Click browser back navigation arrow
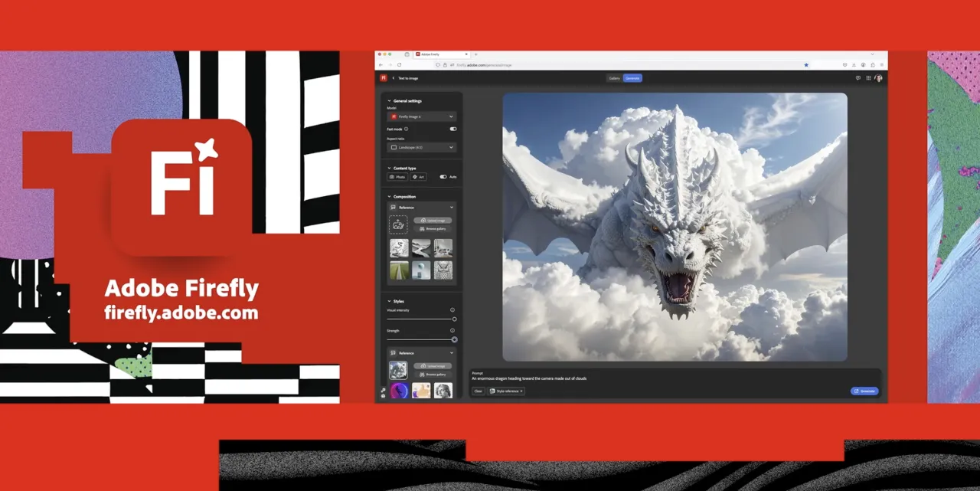This screenshot has height=491, width=980. pyautogui.click(x=381, y=65)
